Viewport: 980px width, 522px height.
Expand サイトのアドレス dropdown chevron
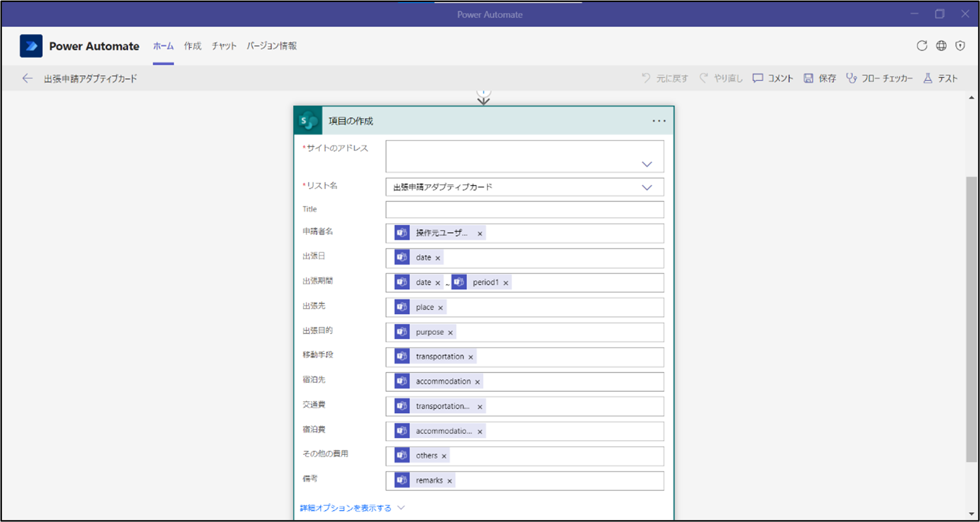[647, 164]
